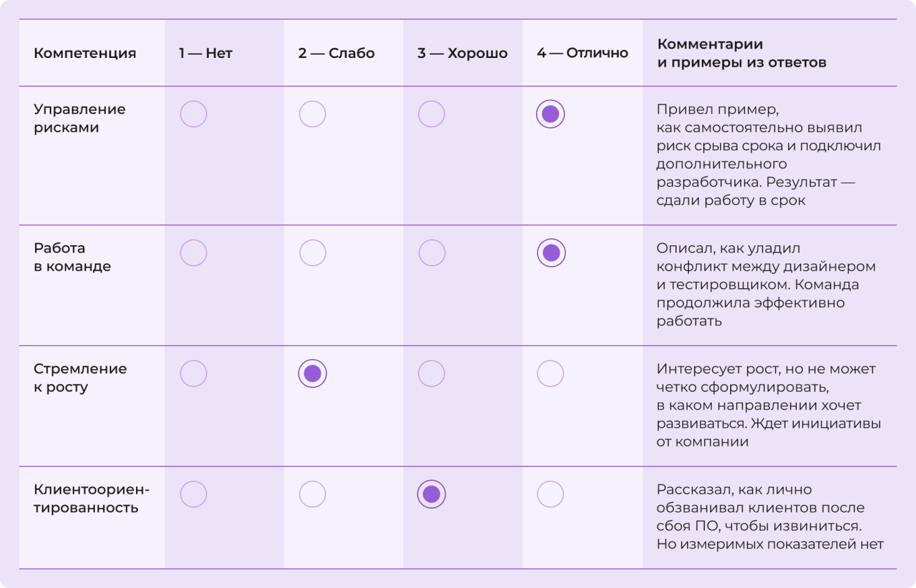The image size is (916, 588).
Task: Select 2 — Слабо for Работа в команде
Action: click(313, 253)
